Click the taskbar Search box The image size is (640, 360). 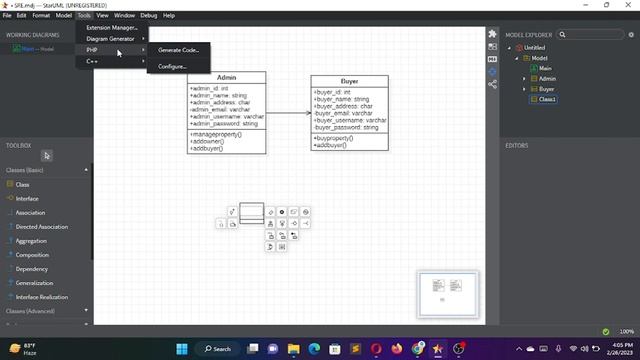coord(218,349)
